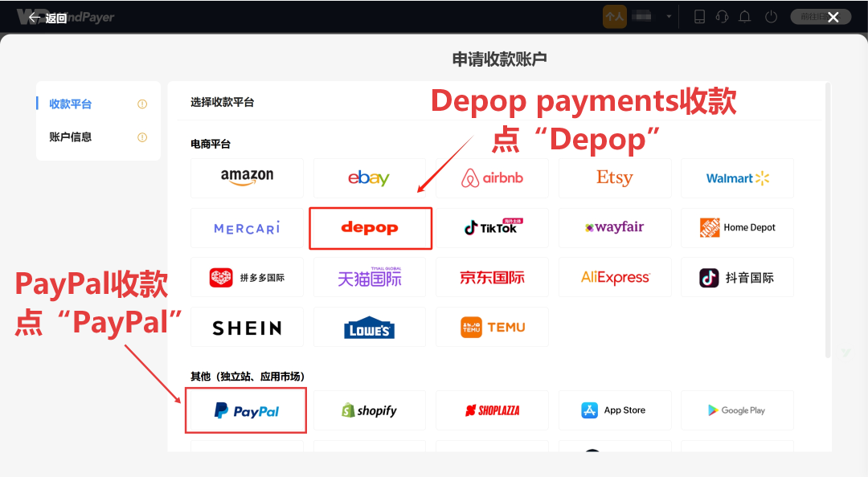Choose the Shoplazza platform card

tap(492, 410)
